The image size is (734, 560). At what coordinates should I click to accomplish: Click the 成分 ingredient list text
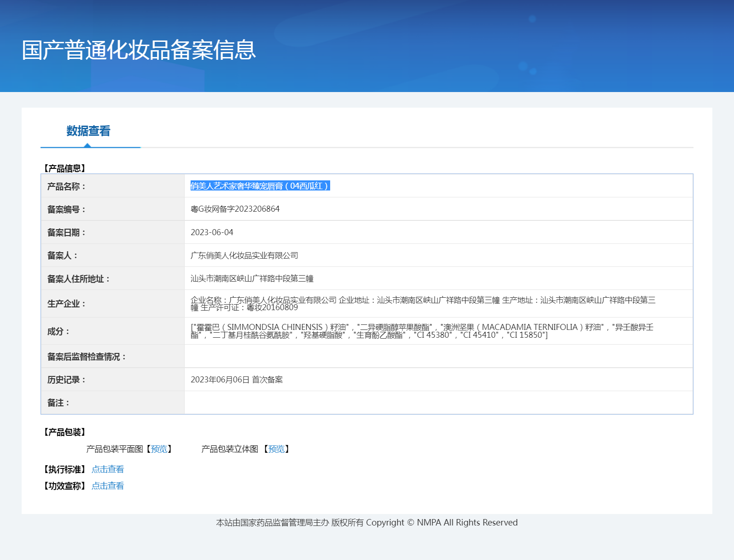coord(422,331)
